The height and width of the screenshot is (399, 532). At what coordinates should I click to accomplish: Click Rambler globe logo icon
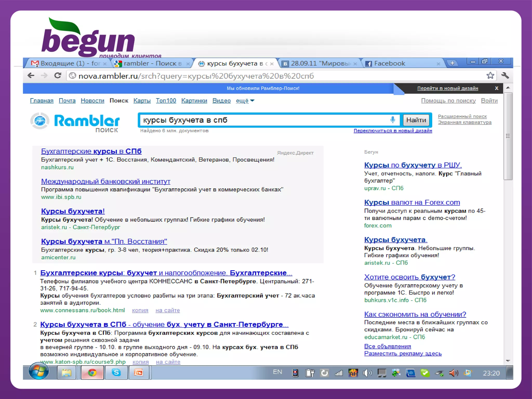[x=40, y=121]
